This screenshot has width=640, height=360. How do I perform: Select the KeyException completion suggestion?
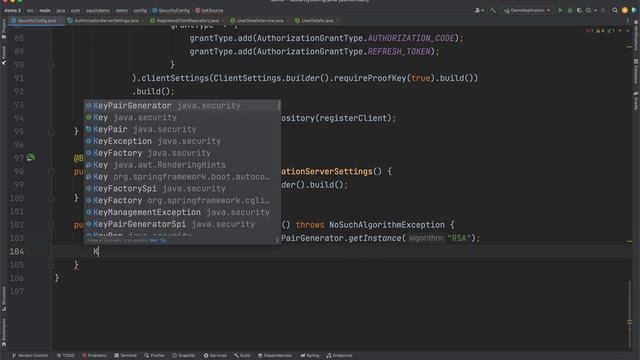point(182,141)
